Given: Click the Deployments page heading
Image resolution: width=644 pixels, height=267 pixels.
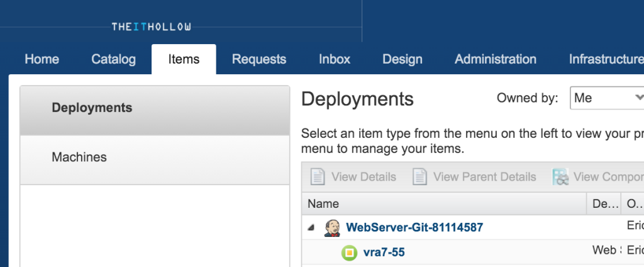Looking at the screenshot, I should [357, 99].
